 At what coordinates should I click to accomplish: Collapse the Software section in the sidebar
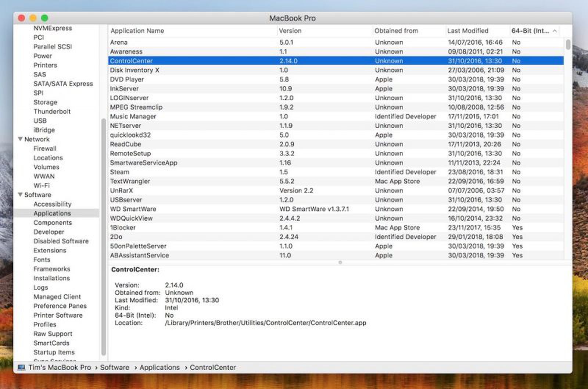point(20,194)
